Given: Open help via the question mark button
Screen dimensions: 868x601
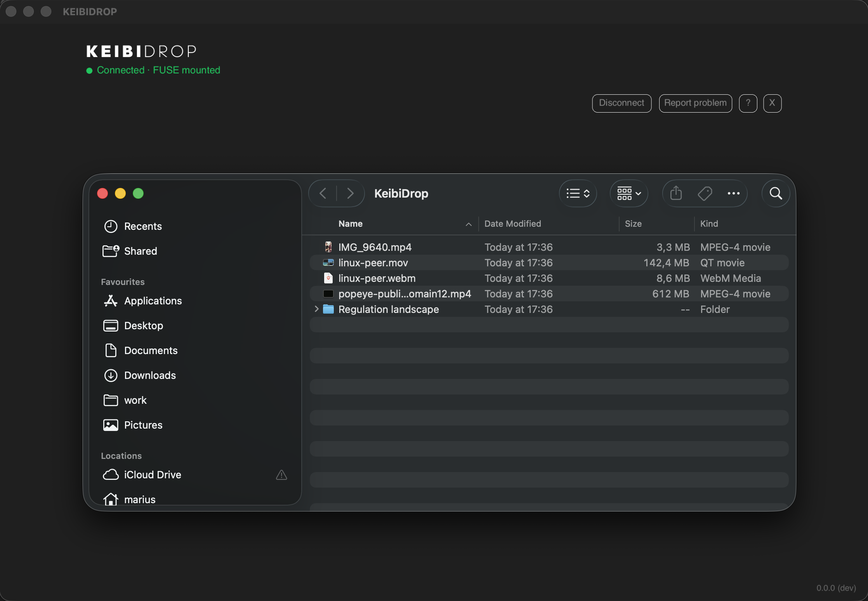Looking at the screenshot, I should click(748, 103).
